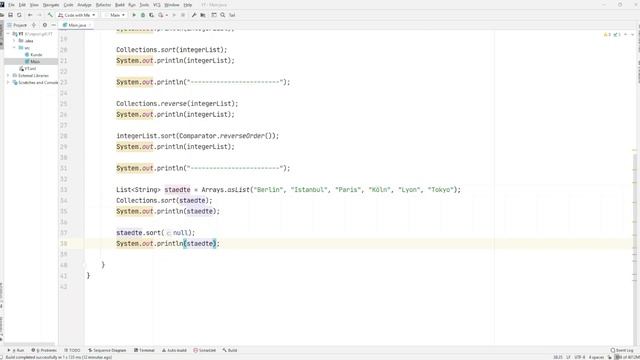Click the LF line separator status widget

[568, 357]
